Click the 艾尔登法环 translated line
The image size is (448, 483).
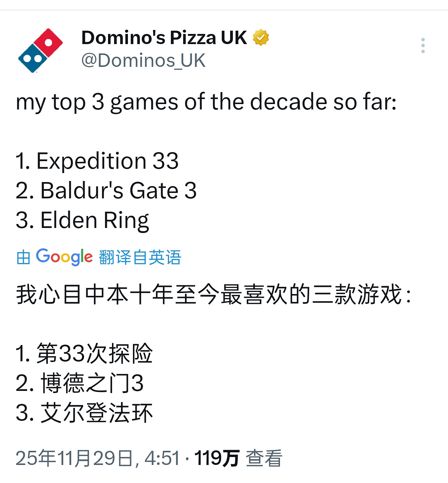click(x=85, y=413)
